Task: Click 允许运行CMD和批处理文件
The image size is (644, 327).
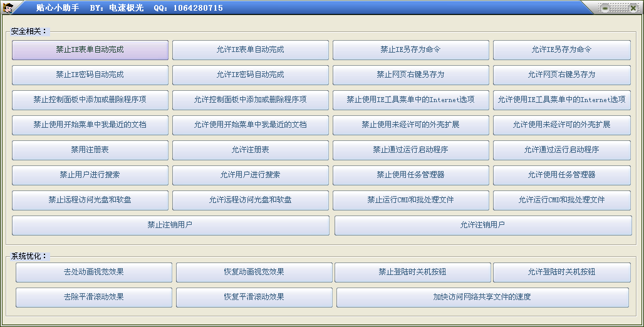Action: pyautogui.click(x=562, y=200)
